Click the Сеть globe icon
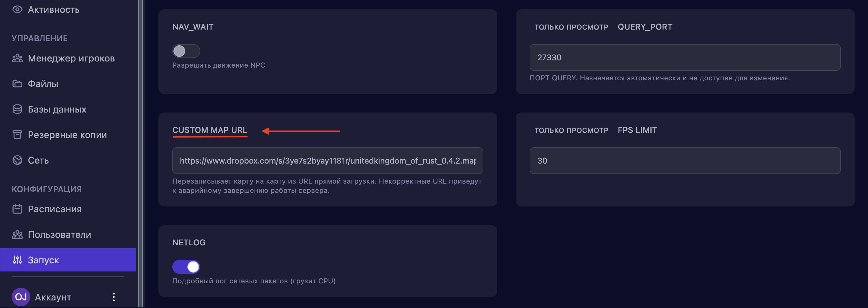This screenshot has width=868, height=308. pyautogui.click(x=17, y=160)
